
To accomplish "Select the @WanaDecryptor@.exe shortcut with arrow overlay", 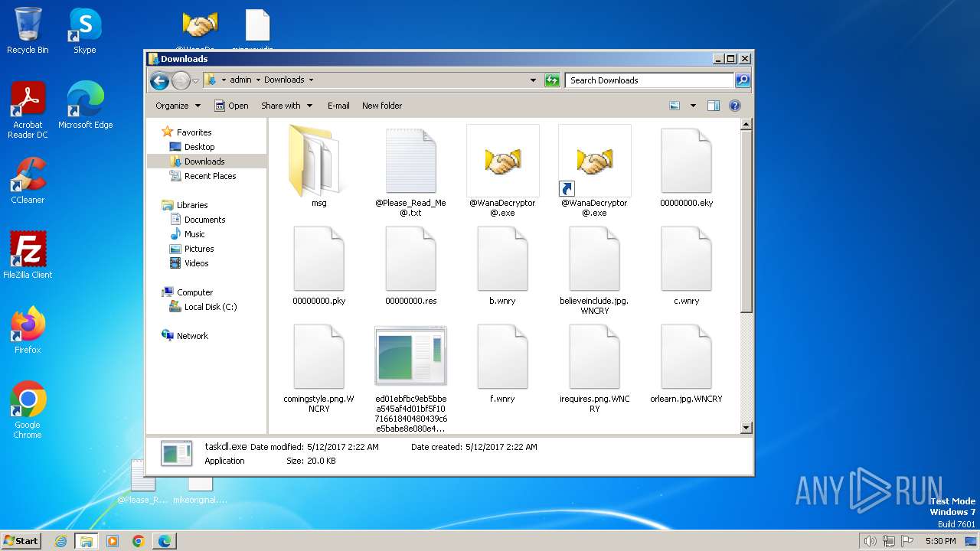I will (x=594, y=171).
